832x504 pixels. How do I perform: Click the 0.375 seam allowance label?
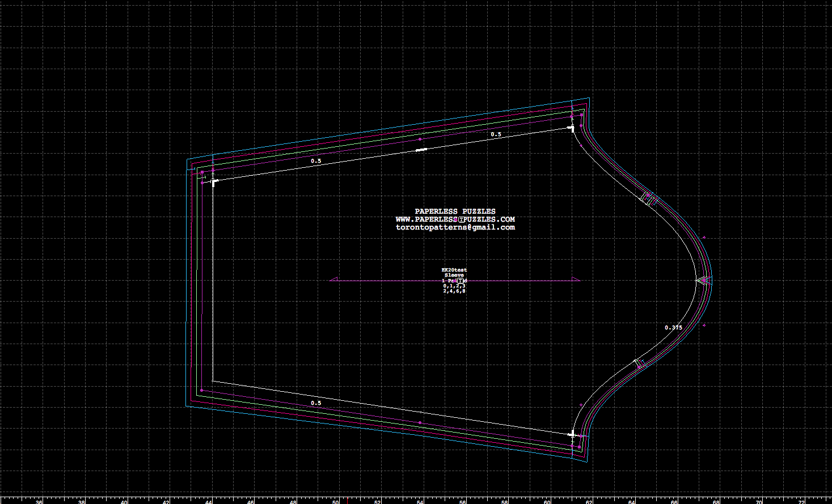point(673,328)
